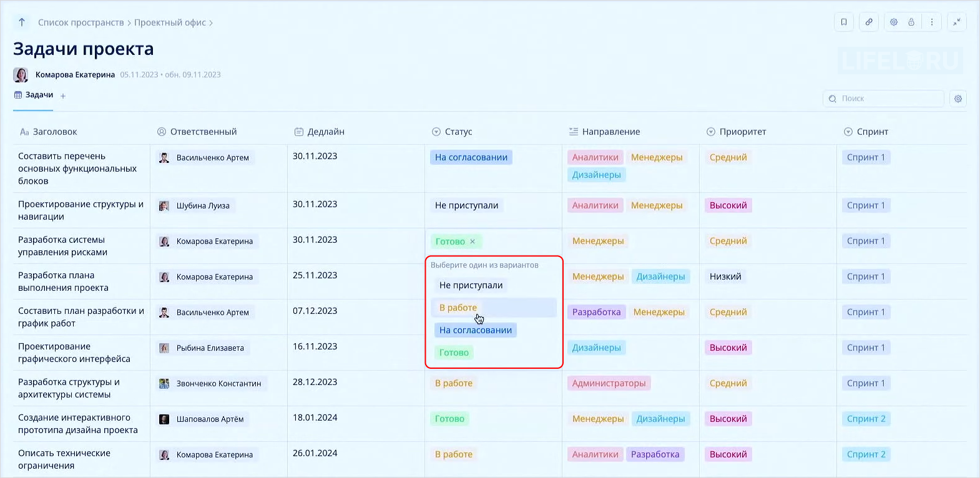The width and height of the screenshot is (980, 478).
Task: Open priority Низкий cell
Action: (725, 276)
